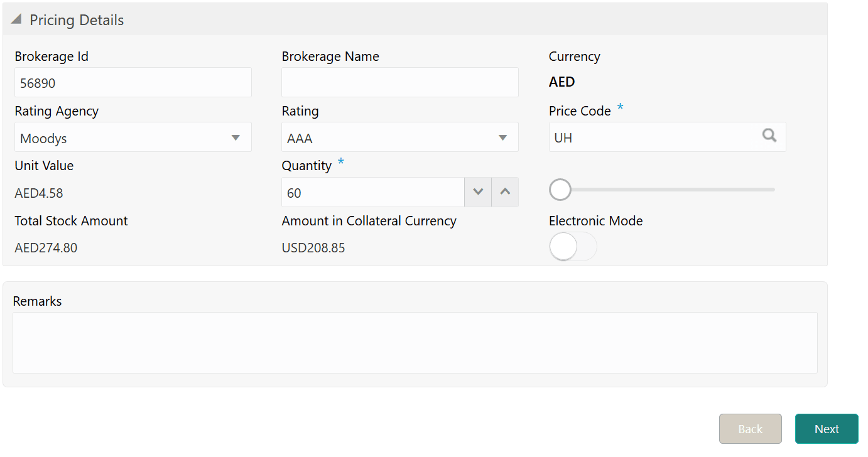Click the Back button
The image size is (868, 457).
(x=750, y=429)
